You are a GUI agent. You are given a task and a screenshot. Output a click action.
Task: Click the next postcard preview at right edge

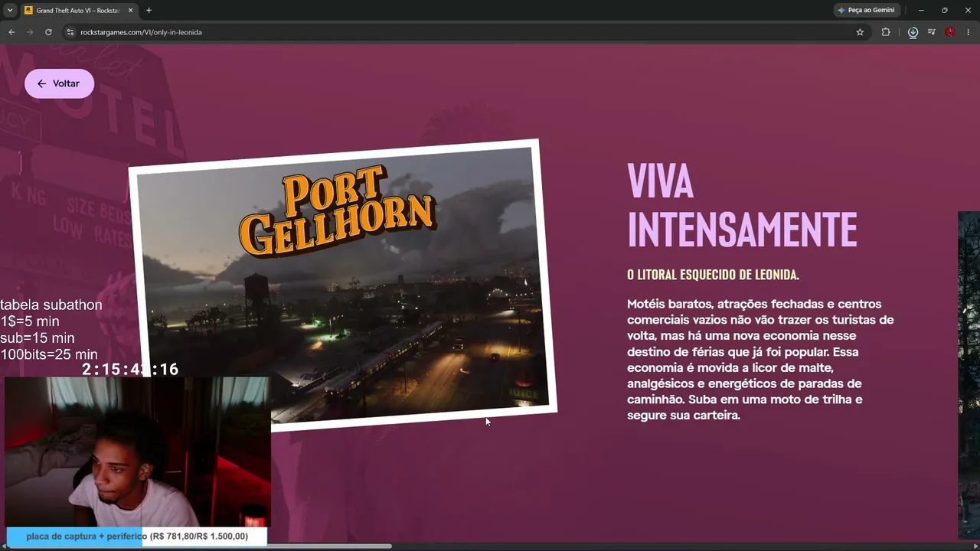(969, 375)
